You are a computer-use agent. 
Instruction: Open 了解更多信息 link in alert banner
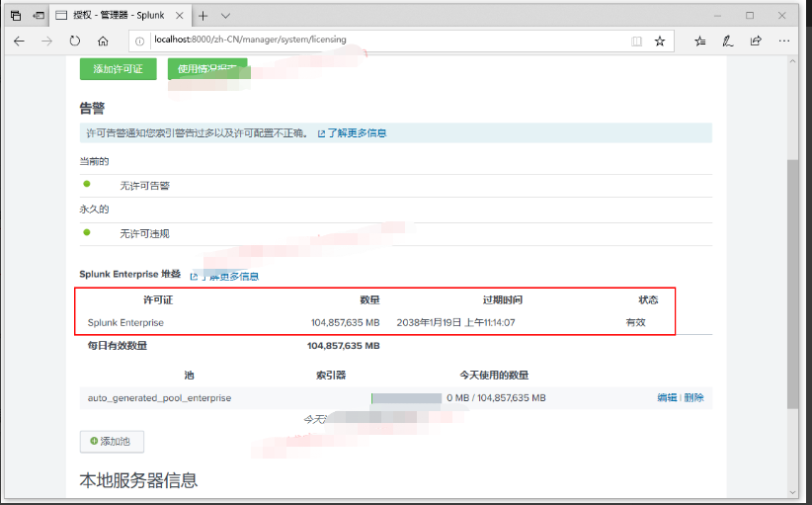point(352,133)
